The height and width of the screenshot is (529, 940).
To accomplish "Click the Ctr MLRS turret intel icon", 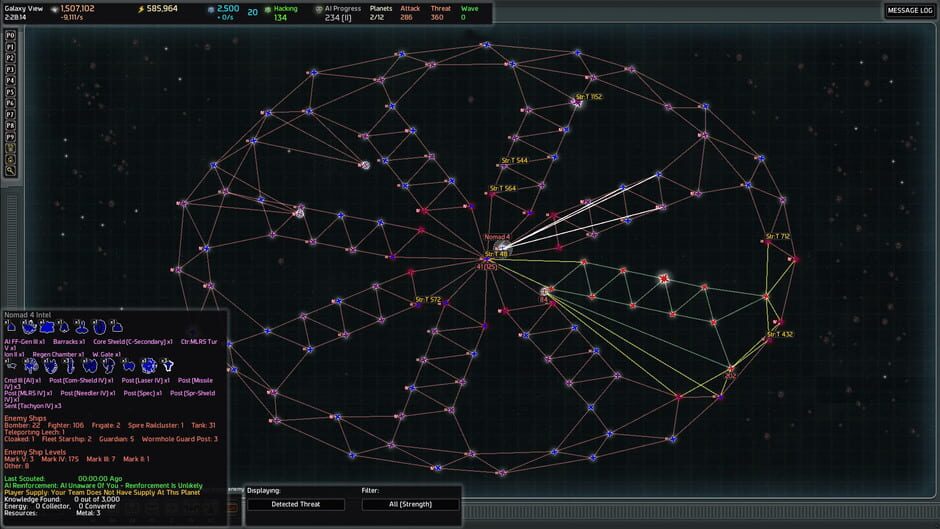I will tap(64, 327).
